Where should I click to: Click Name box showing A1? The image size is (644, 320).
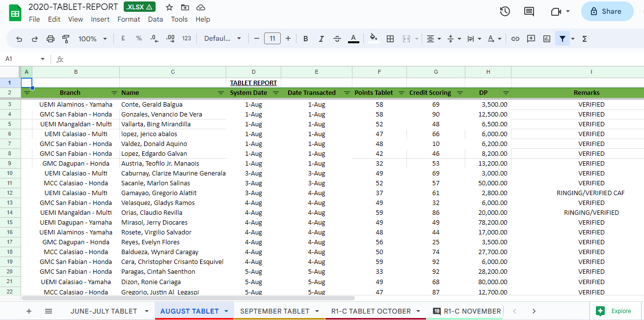point(25,59)
